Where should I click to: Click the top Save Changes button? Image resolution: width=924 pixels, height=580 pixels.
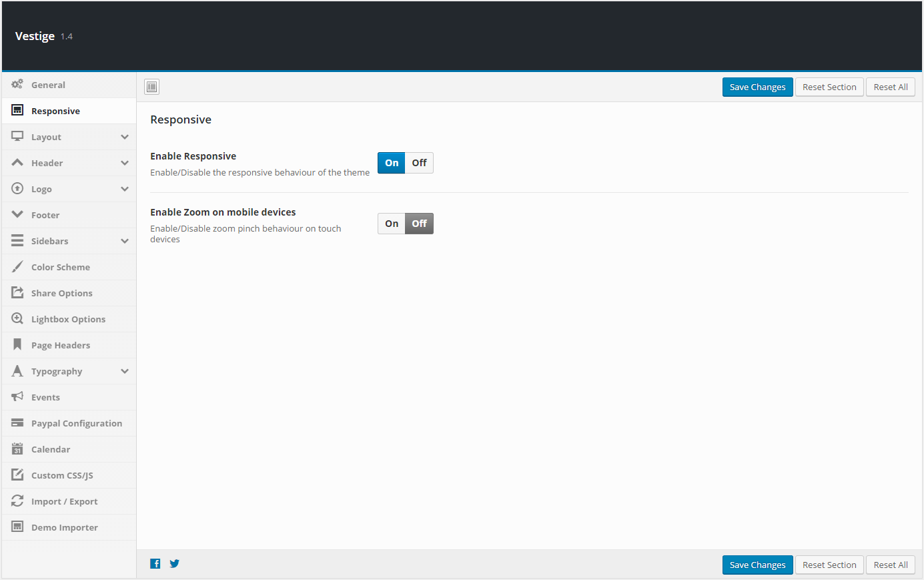tap(758, 87)
